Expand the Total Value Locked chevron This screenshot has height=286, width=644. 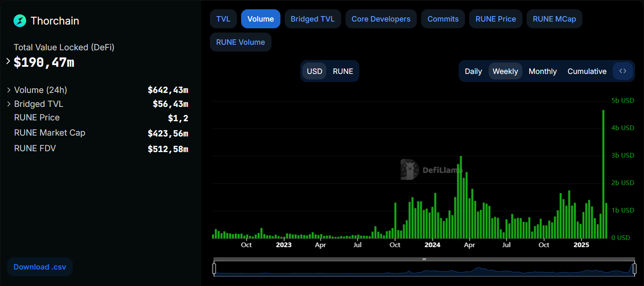click(8, 62)
